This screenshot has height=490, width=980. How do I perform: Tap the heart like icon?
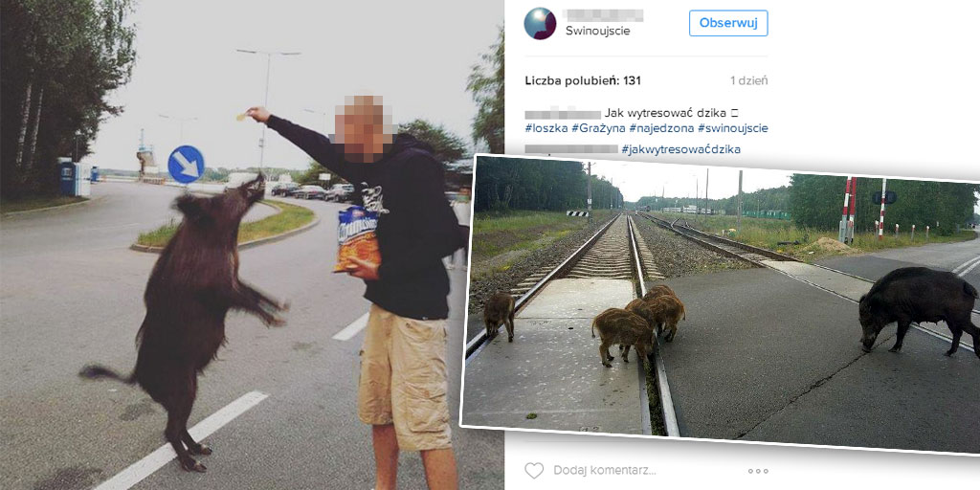point(534,470)
